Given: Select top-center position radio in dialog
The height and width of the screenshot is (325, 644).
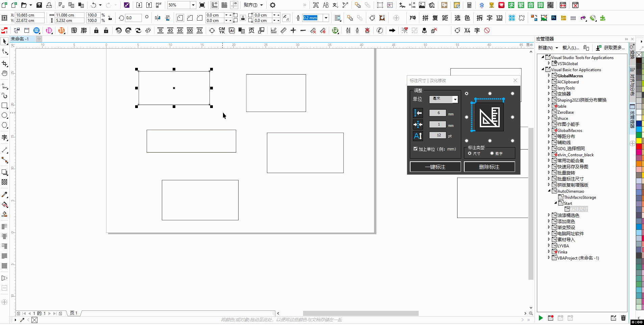Looking at the screenshot, I should point(490,93).
